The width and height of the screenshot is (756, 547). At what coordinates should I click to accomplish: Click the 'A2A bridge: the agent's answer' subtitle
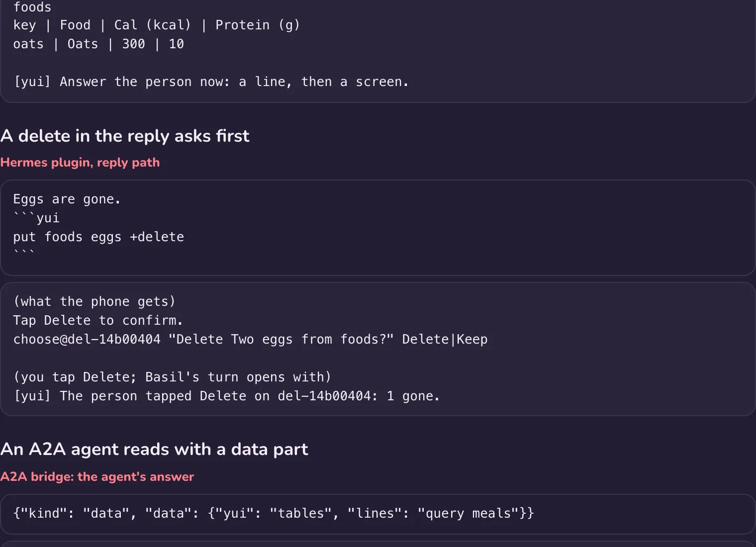point(97,476)
